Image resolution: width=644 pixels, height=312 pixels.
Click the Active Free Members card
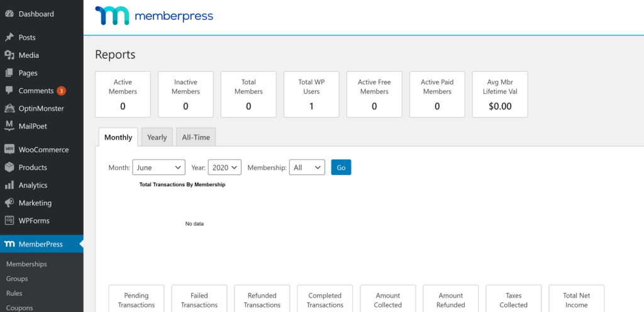pos(374,94)
